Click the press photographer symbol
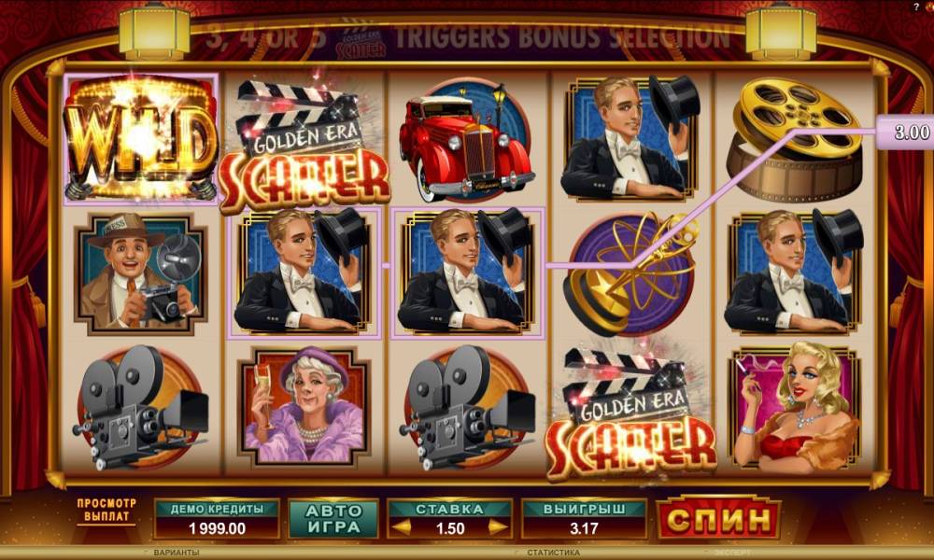The height and width of the screenshot is (560, 934). (x=141, y=273)
